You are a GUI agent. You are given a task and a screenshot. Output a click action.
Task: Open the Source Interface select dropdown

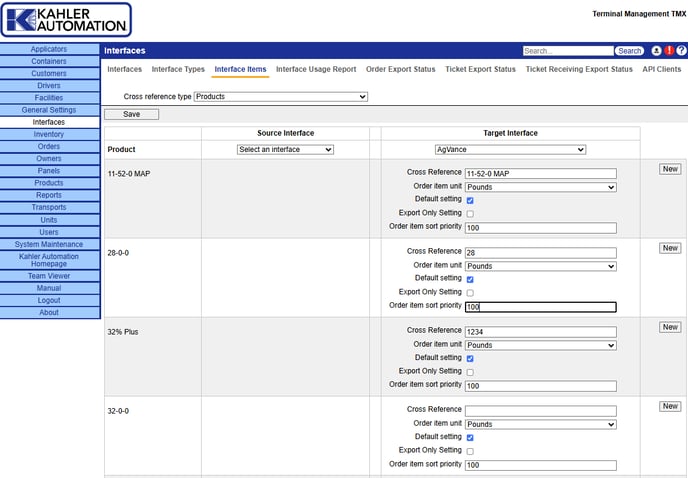[285, 150]
